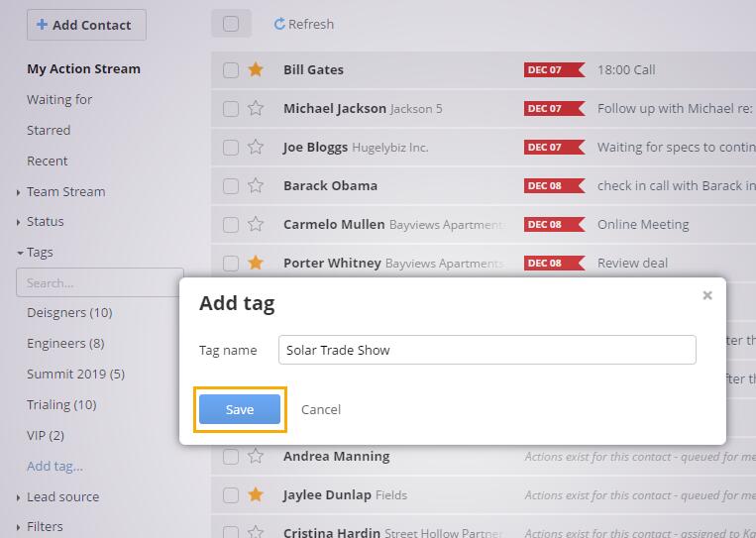The image size is (756, 538).
Task: Star the Carmelo Mullen contact
Action: tap(256, 224)
